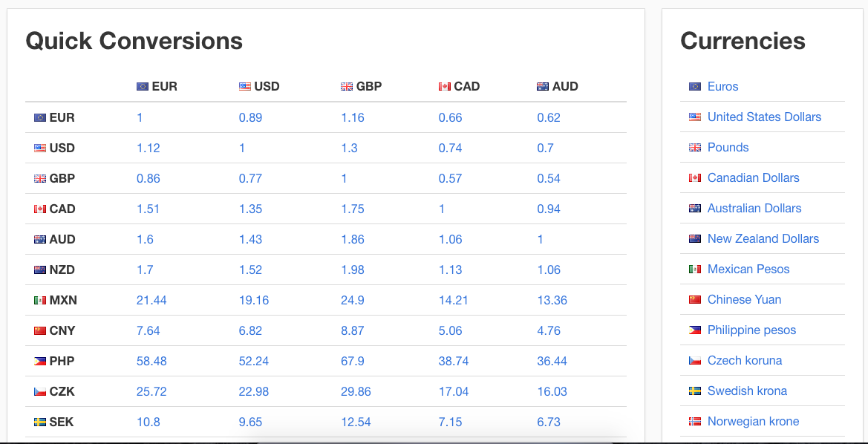Click the US flag next to United States Dollars
The width and height of the screenshot is (868, 444).
[x=695, y=117]
